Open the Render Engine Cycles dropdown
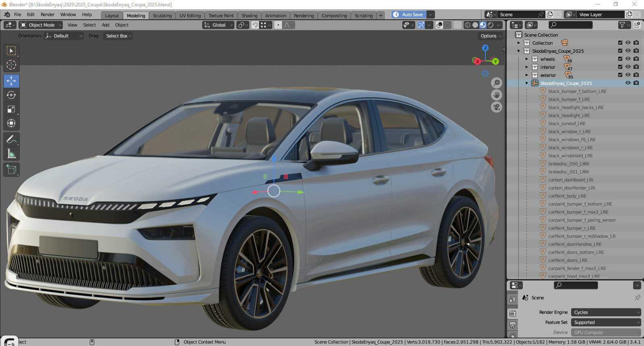Image resolution: width=644 pixels, height=346 pixels. [606, 312]
